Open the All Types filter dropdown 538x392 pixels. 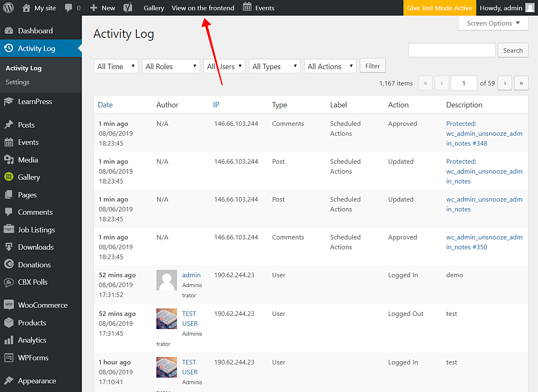[275, 66]
